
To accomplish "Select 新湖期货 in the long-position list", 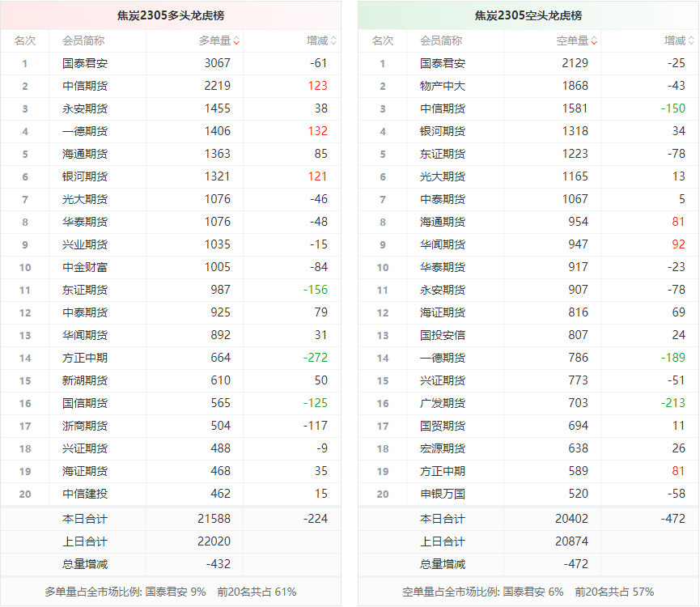I will pyautogui.click(x=84, y=380).
